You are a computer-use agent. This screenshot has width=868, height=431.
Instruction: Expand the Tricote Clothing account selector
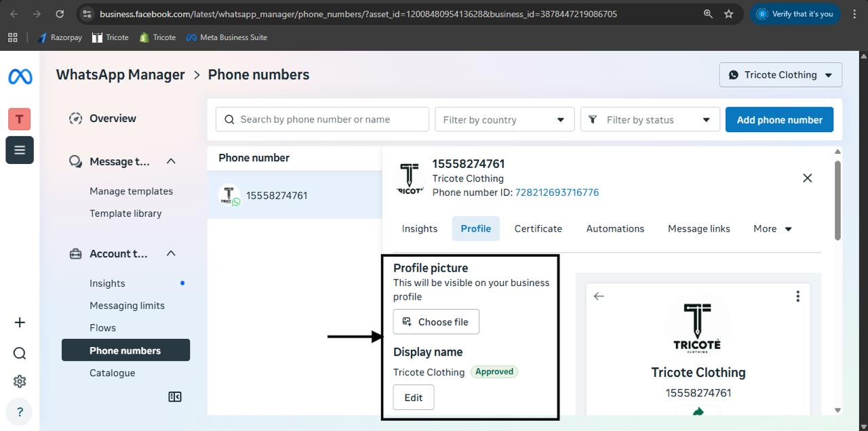tap(781, 75)
